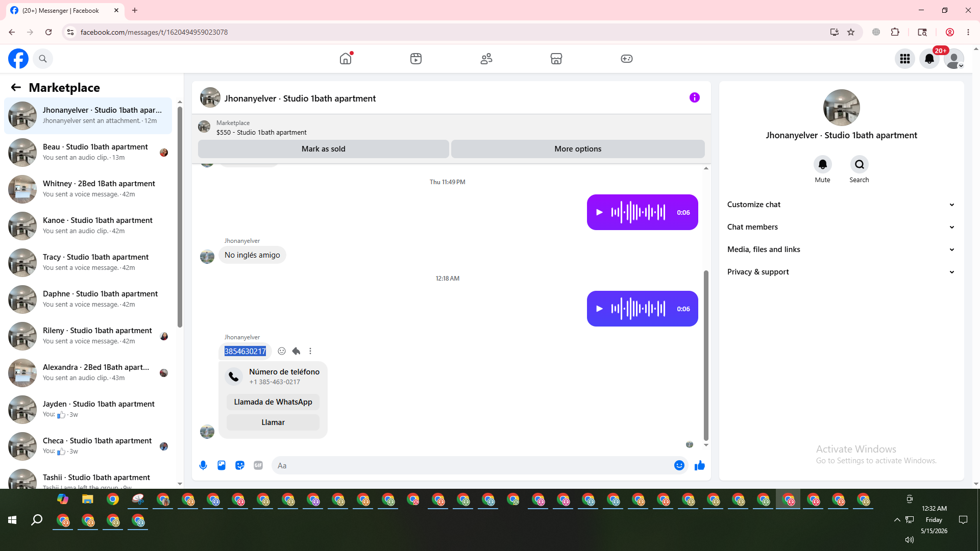Open Tracy Studio 1bath apartment chat
This screenshot has width=980, height=551.
pos(88,263)
